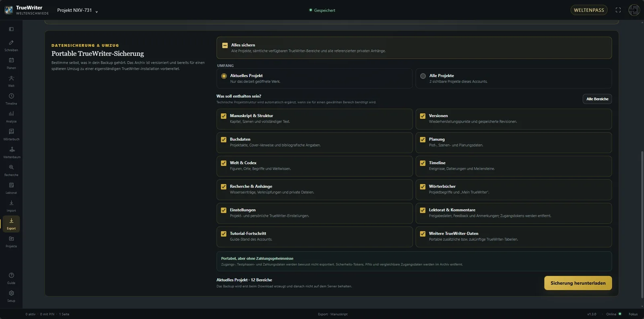
Task: Select the Export sidebar item
Action: click(11, 224)
